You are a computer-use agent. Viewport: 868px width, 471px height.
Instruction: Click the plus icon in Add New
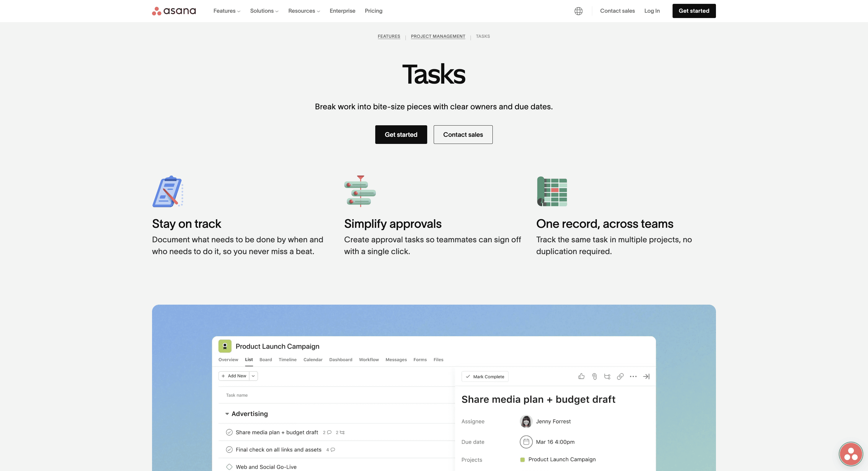223,376
